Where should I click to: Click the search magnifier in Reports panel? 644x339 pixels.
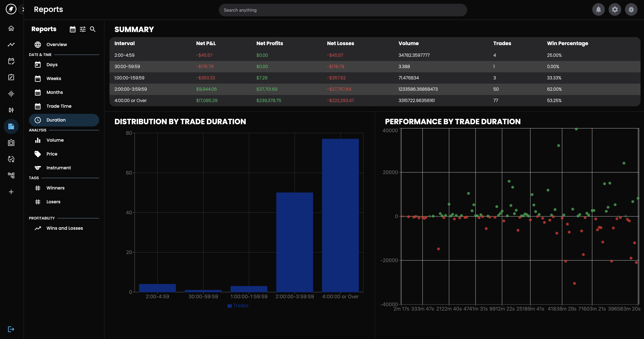[92, 29]
